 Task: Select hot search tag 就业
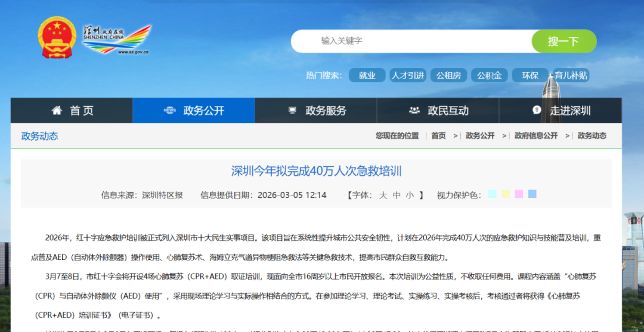click(x=367, y=76)
